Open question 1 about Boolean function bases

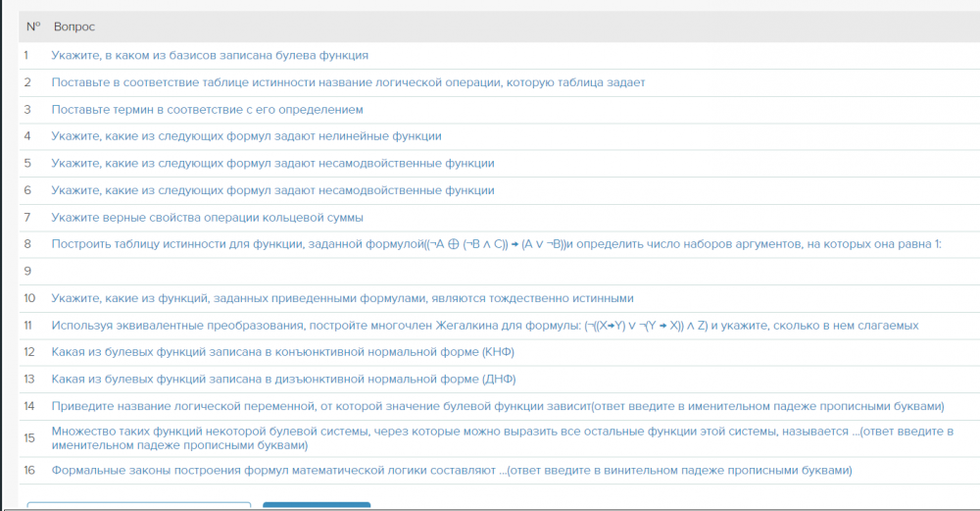(x=210, y=56)
